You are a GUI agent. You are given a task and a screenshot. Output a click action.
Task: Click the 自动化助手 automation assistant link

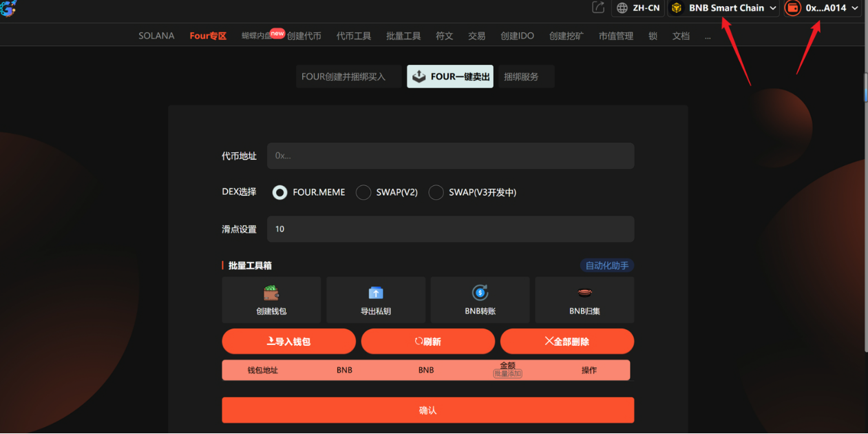tap(606, 265)
